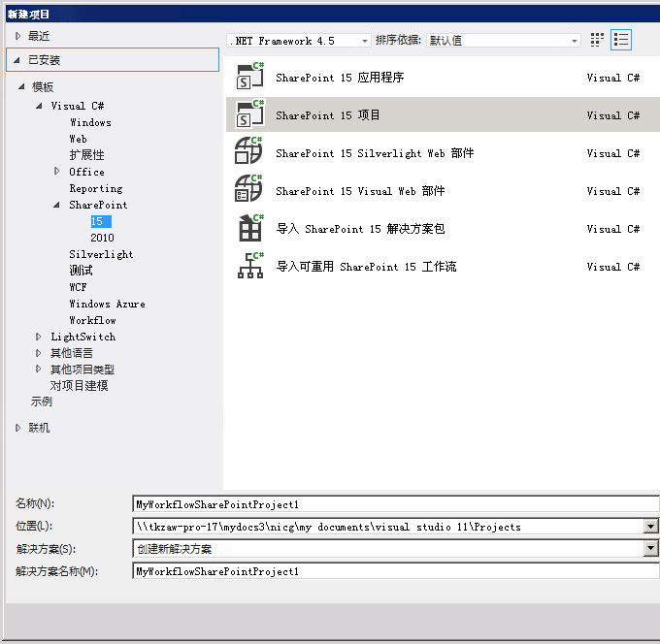The image size is (660, 644).
Task: Select 对项目建模 tree item
Action: pos(80,385)
